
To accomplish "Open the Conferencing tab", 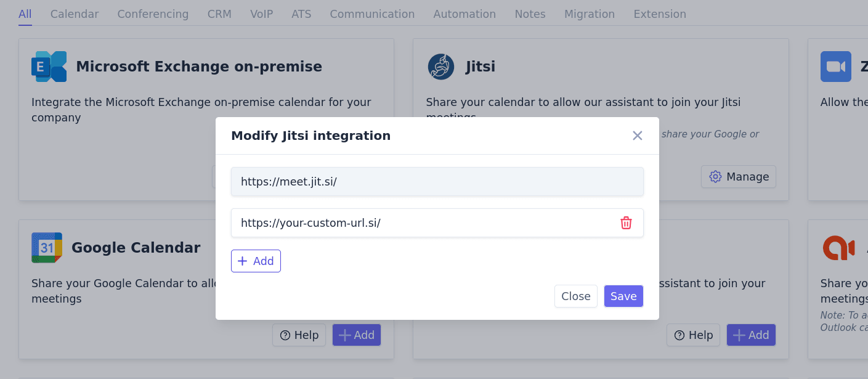I will tap(153, 14).
